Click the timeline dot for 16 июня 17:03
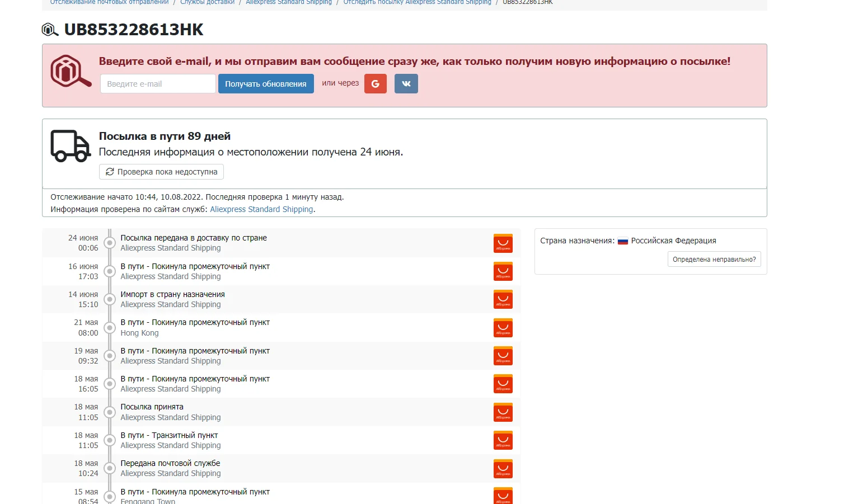Image resolution: width=844 pixels, height=504 pixels. (x=110, y=271)
